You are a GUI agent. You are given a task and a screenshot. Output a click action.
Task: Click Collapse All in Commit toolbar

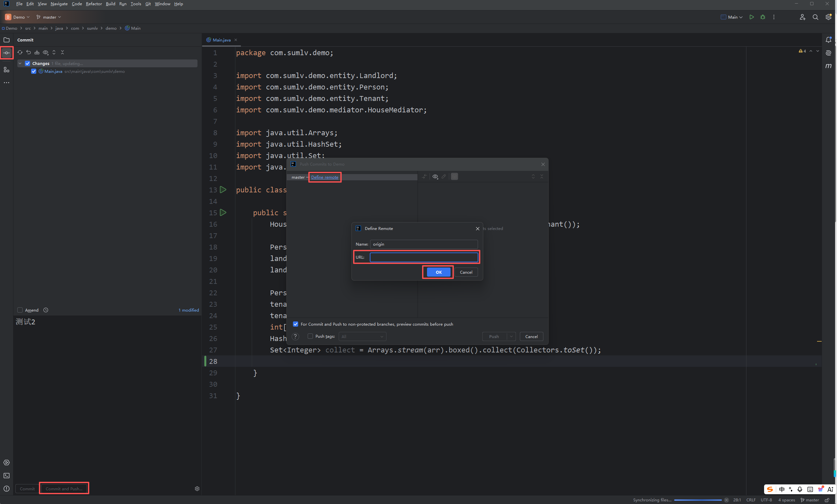point(62,52)
